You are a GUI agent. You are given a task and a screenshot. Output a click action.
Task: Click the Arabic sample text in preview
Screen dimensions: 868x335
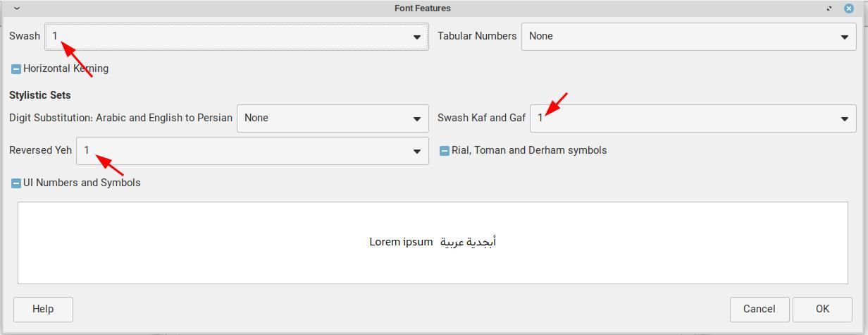click(469, 242)
